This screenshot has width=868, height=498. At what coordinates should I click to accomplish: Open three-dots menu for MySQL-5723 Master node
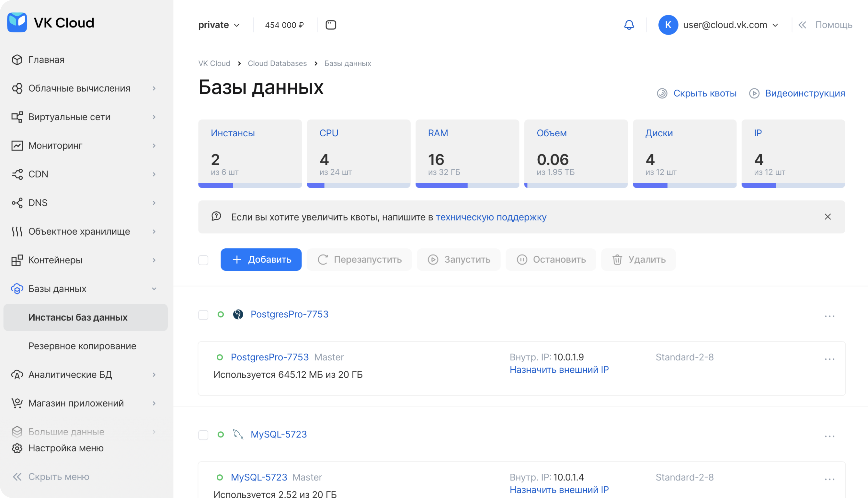point(829,479)
